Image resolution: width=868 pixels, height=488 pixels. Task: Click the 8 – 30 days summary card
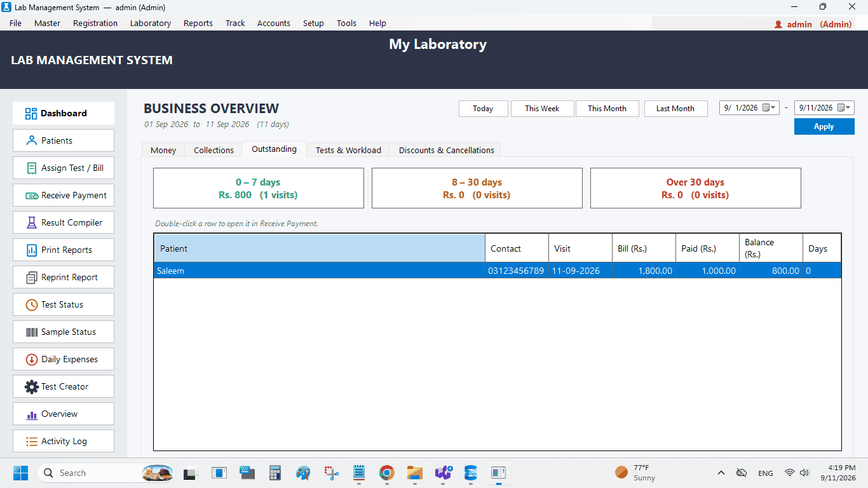click(477, 188)
